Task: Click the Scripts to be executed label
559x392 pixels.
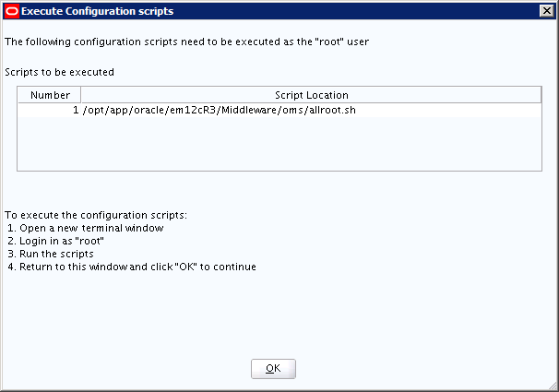Action: point(60,72)
